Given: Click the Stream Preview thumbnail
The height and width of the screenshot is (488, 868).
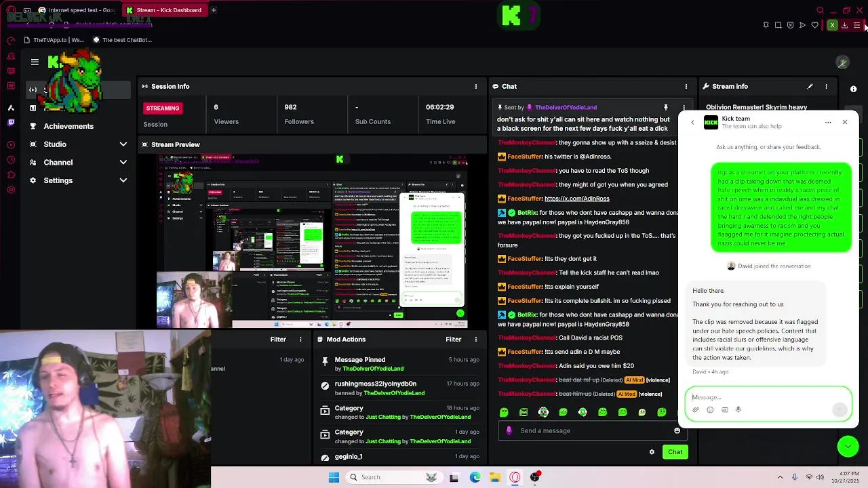Looking at the screenshot, I should (x=312, y=241).
